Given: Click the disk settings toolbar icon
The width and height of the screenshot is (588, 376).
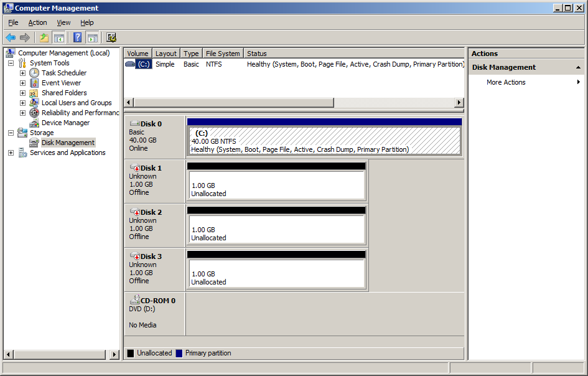Looking at the screenshot, I should (111, 37).
